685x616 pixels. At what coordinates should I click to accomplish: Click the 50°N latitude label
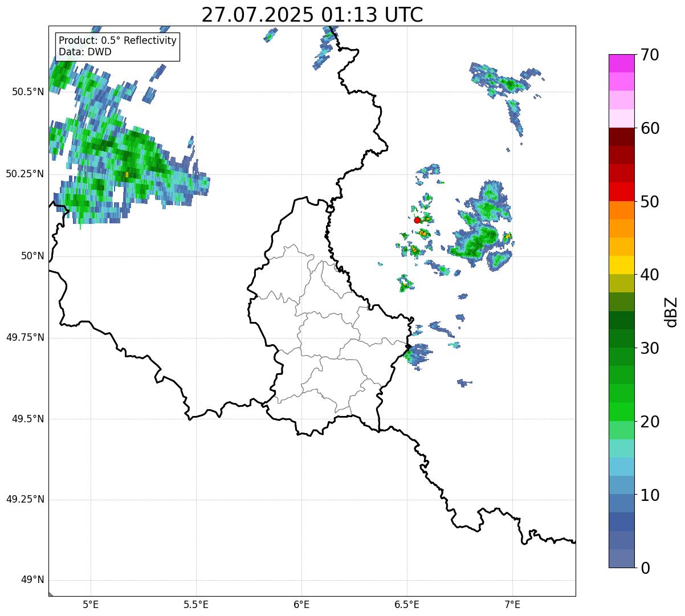click(x=32, y=256)
